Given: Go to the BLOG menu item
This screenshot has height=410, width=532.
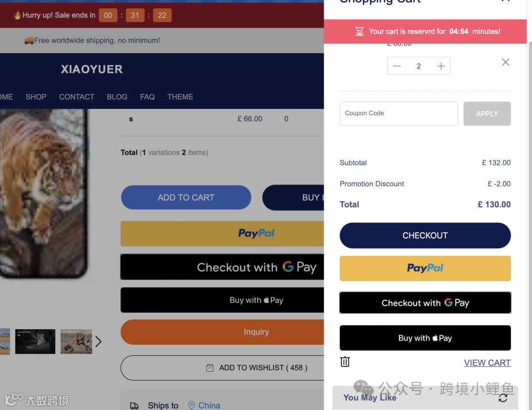Looking at the screenshot, I should (x=117, y=97).
